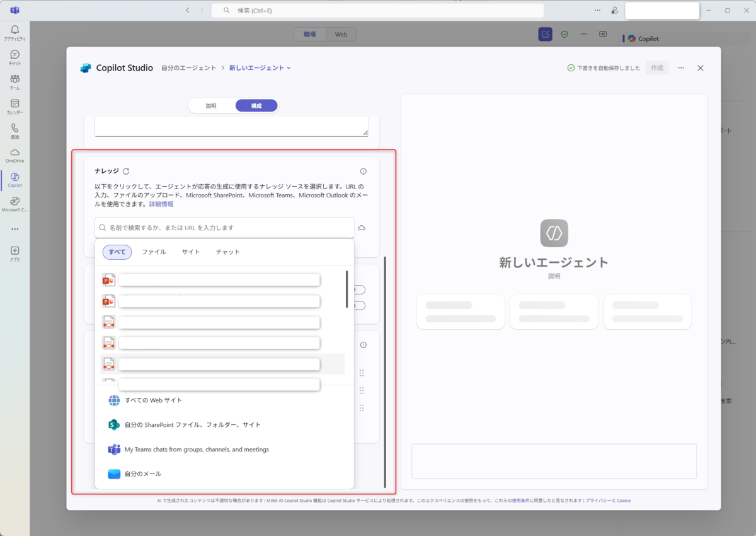
Task: Open the 詳細情報 link
Action: 161,204
